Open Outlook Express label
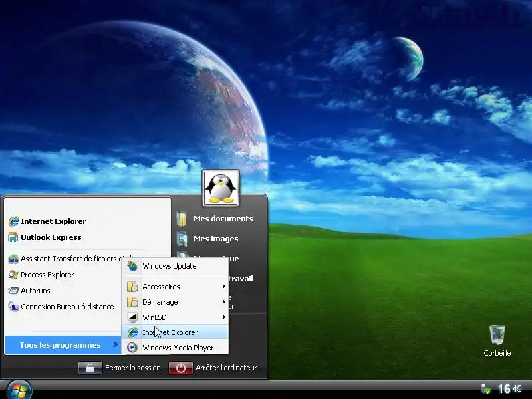The image size is (532, 399). (x=51, y=237)
